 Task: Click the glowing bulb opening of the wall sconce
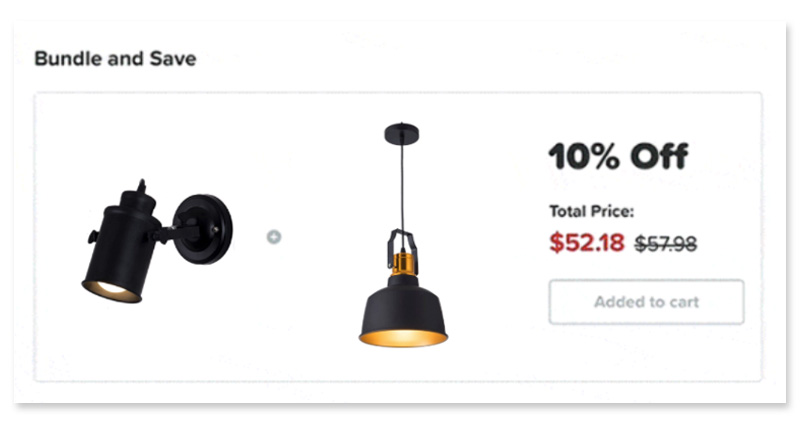(x=111, y=291)
